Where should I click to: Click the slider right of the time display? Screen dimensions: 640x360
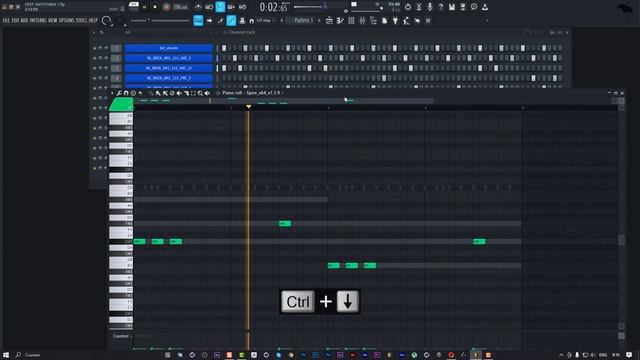310,7
